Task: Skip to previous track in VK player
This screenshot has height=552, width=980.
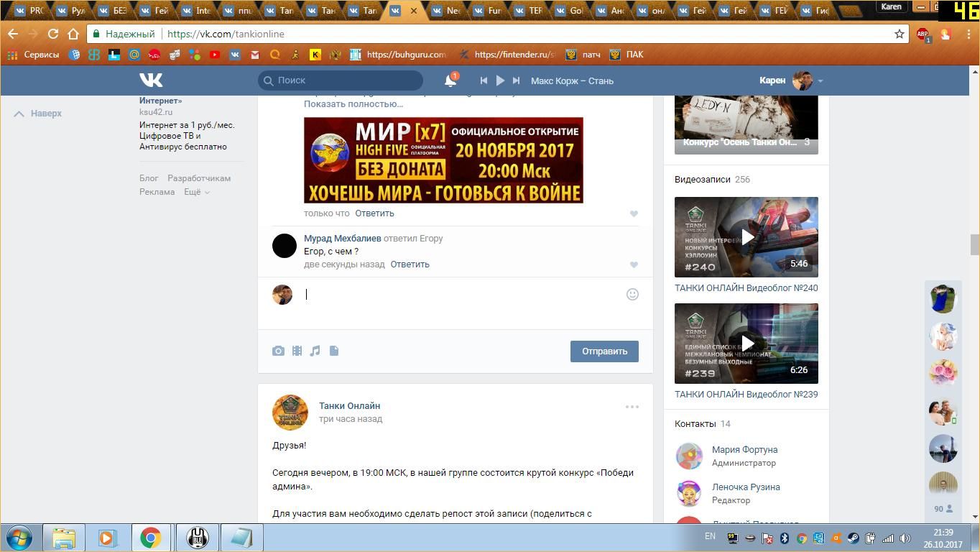Action: coord(484,80)
